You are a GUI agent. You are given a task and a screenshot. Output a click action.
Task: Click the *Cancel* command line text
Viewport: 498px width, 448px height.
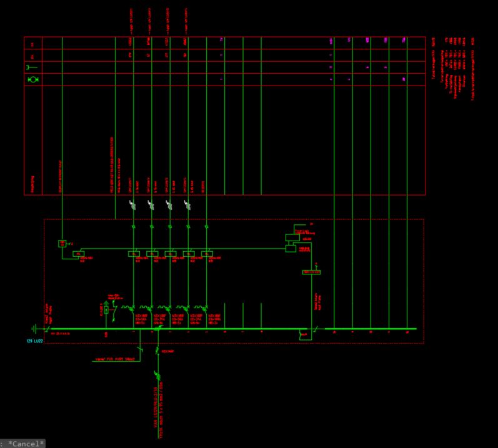pyautogui.click(x=22, y=443)
